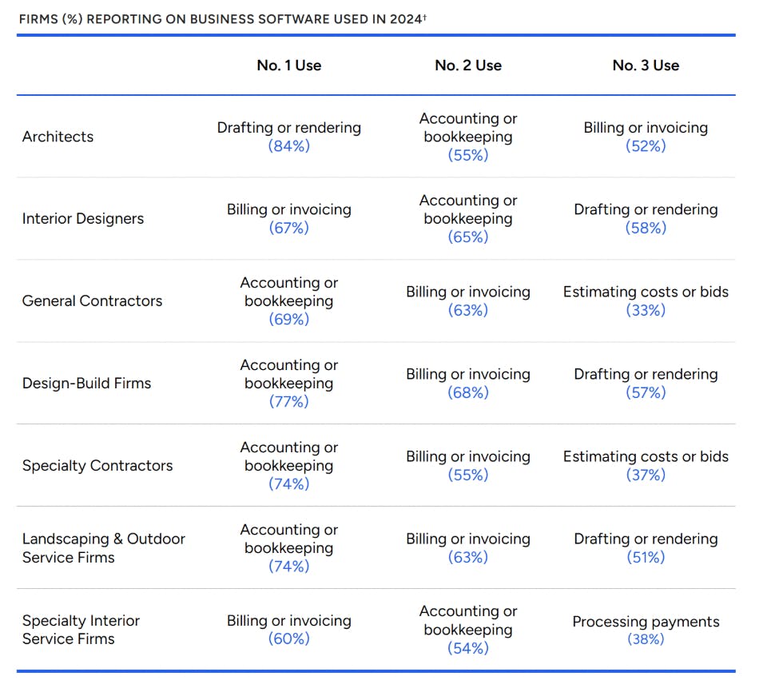Click the 51% Landscaping drafting percentage
The height and width of the screenshot is (700, 775).
[646, 557]
